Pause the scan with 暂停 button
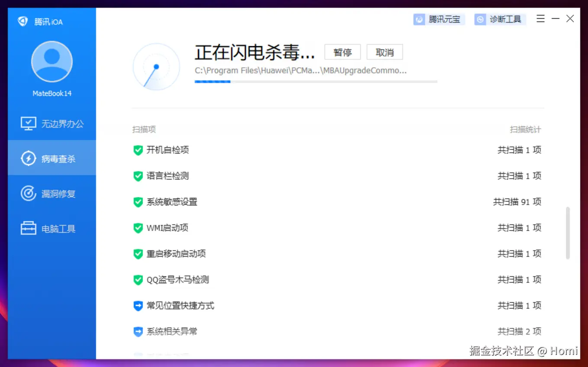The image size is (588, 367). pyautogui.click(x=342, y=52)
